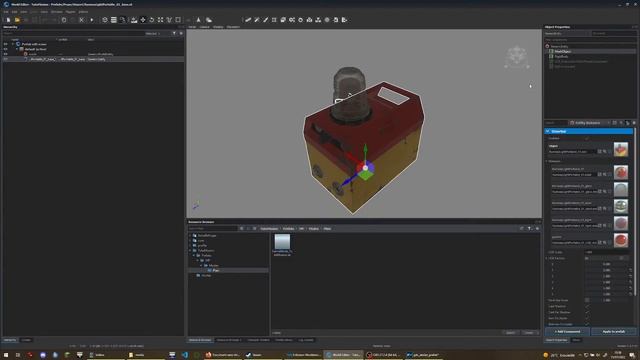The height and width of the screenshot is (360, 640).
Task: Click the snap to terrain toolbar icon
Action: click(x=134, y=20)
